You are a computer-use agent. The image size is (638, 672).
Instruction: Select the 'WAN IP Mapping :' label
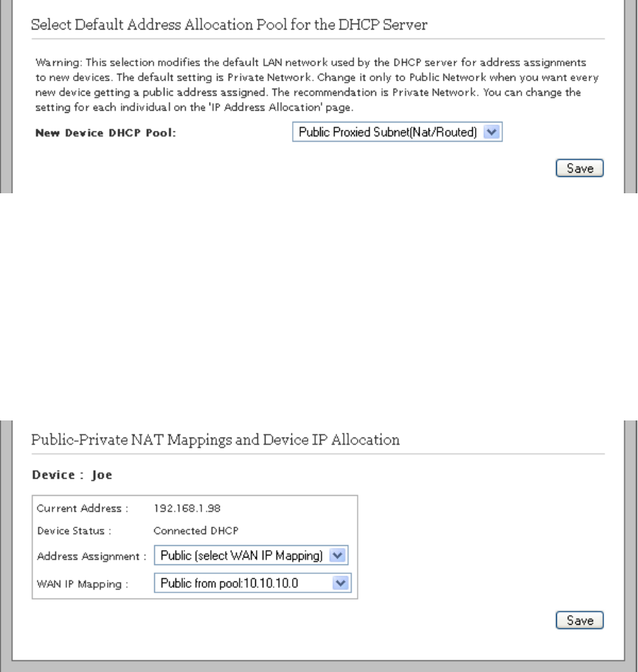83,584
